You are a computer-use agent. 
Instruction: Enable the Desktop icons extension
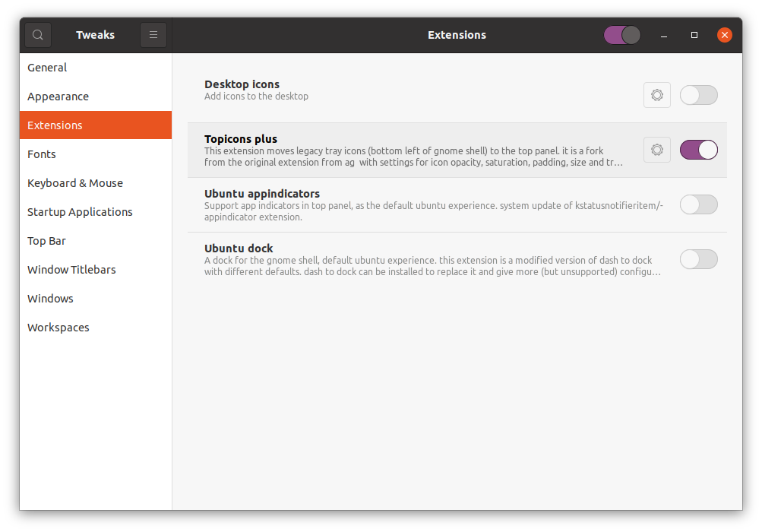pos(698,95)
